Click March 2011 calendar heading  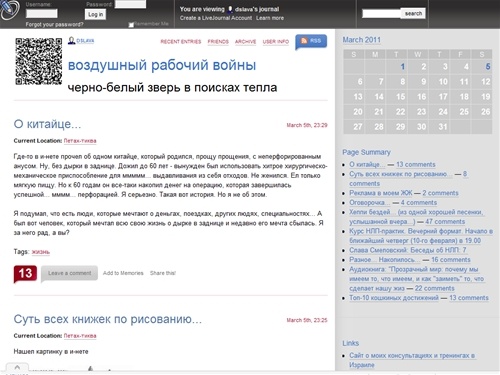[x=362, y=40]
